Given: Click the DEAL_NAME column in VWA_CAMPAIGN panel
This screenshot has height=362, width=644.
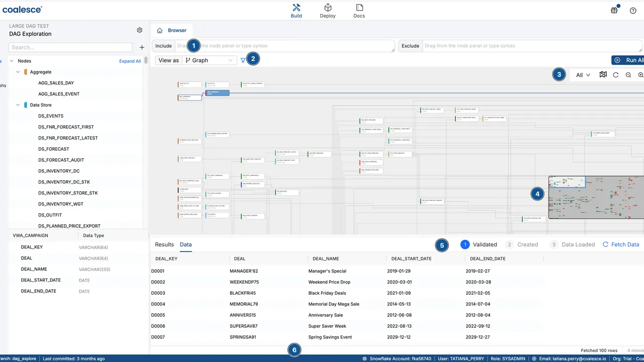Looking at the screenshot, I should point(34,269).
